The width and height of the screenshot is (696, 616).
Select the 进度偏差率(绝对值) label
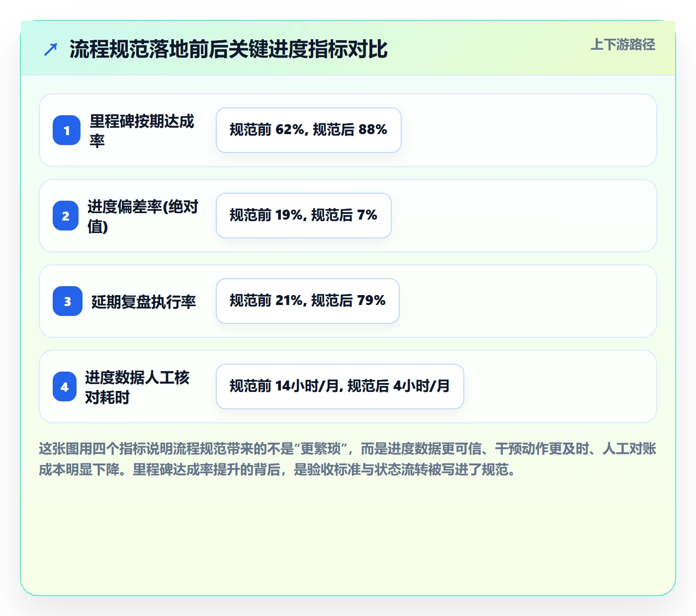click(x=143, y=216)
